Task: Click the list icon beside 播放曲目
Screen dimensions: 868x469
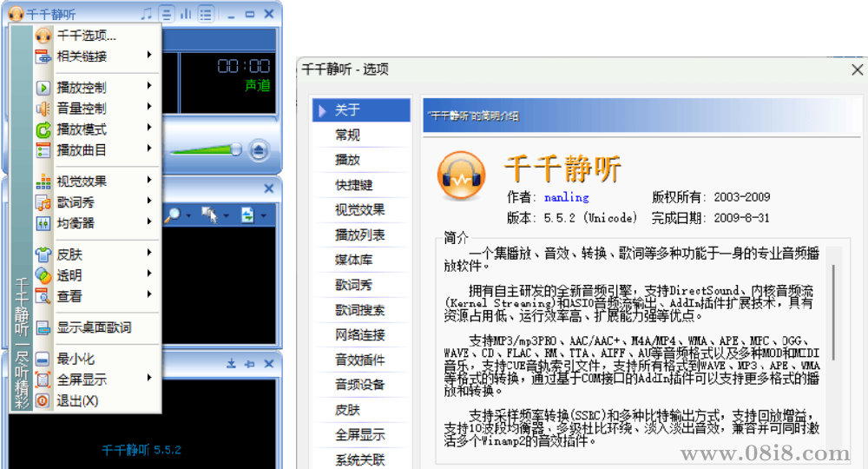Action: tap(43, 150)
